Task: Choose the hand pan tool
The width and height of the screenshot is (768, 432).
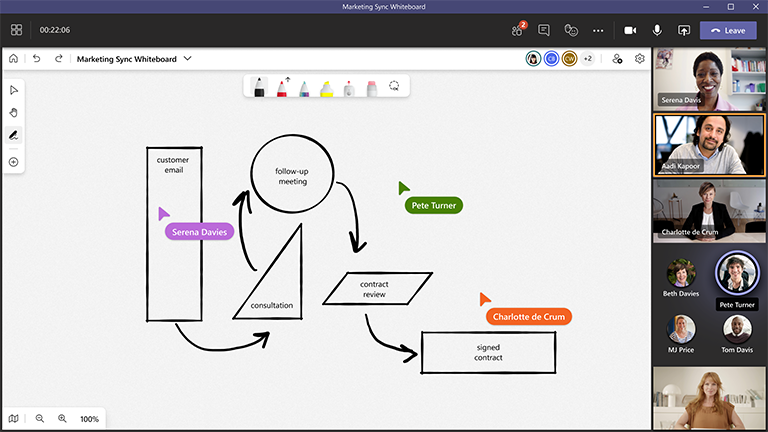Action: (14, 112)
